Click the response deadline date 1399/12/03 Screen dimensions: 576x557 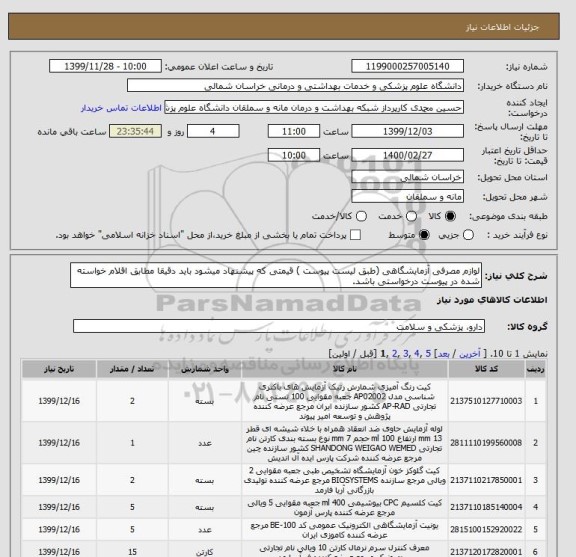pos(407,131)
